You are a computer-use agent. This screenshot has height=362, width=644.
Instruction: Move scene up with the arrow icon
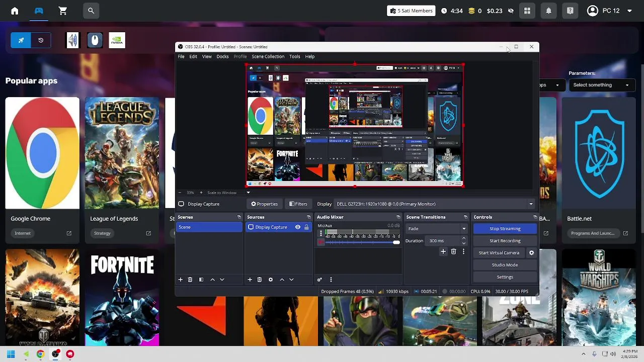point(212,280)
